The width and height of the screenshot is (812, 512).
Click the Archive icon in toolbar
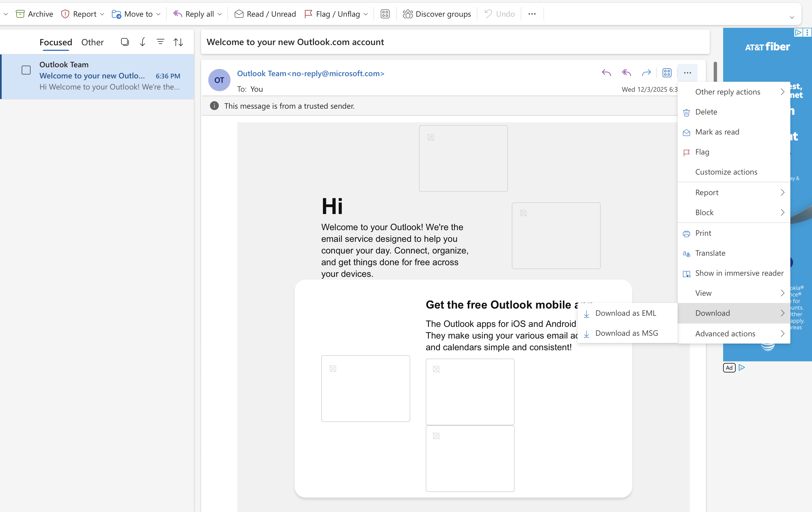click(20, 14)
